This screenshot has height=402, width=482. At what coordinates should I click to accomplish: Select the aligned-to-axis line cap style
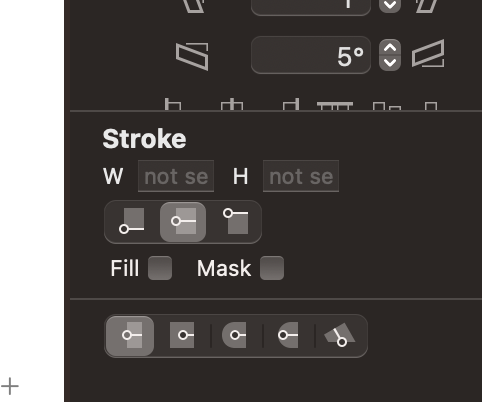click(340, 335)
